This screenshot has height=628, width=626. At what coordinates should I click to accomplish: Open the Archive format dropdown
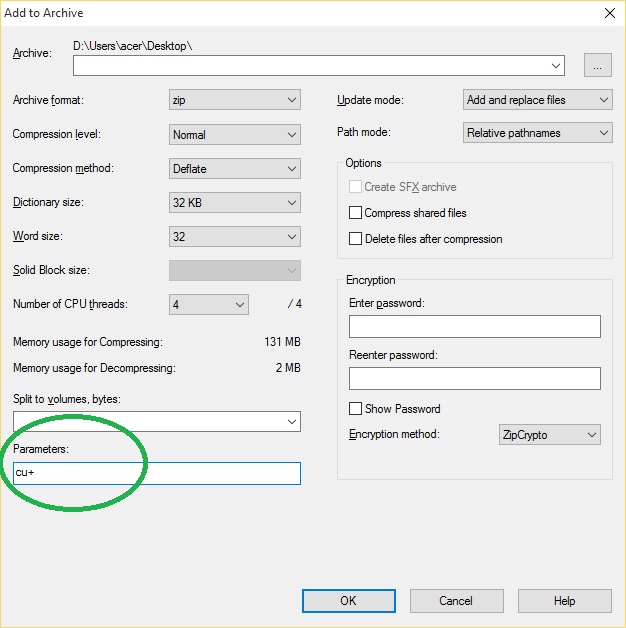(235, 100)
